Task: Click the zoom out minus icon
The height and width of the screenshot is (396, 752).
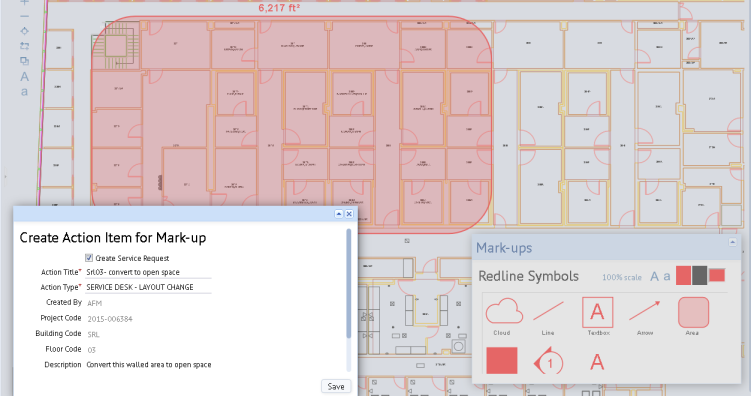Action: 24,16
